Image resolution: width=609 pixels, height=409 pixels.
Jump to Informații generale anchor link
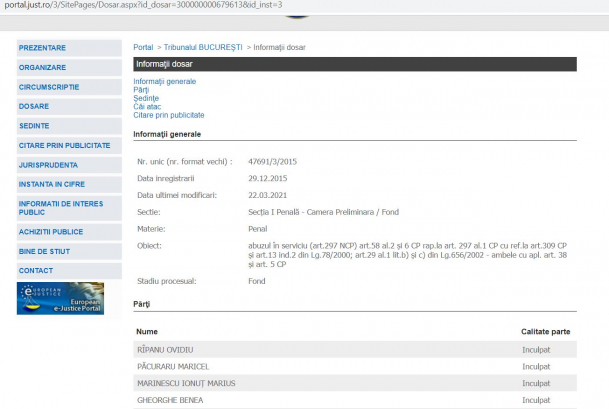(165, 81)
